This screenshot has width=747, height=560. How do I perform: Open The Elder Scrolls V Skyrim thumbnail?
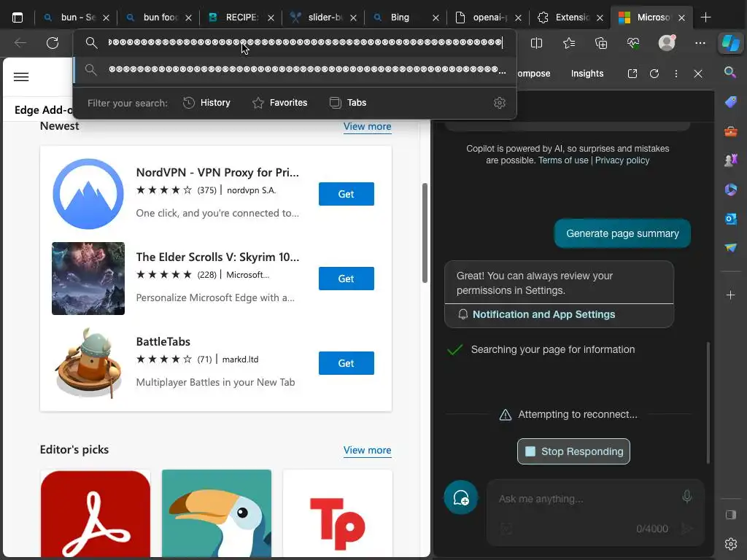point(88,279)
